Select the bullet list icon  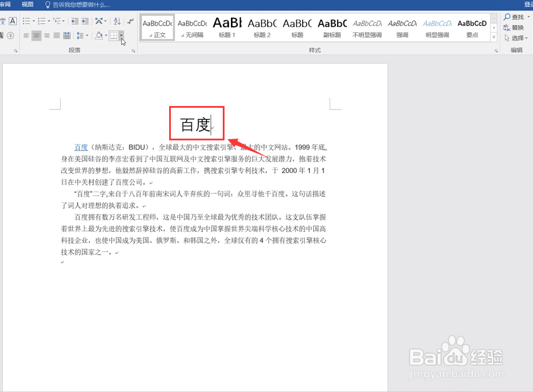point(27,20)
